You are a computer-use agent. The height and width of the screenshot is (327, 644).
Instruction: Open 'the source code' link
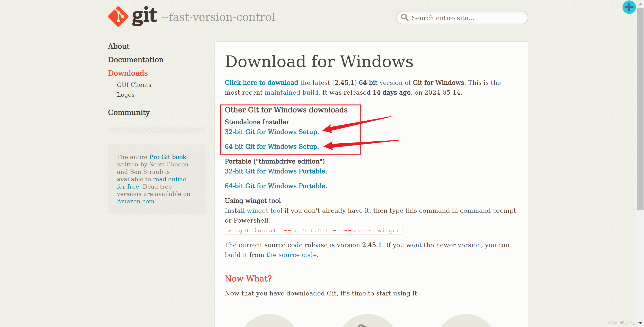[292, 255]
